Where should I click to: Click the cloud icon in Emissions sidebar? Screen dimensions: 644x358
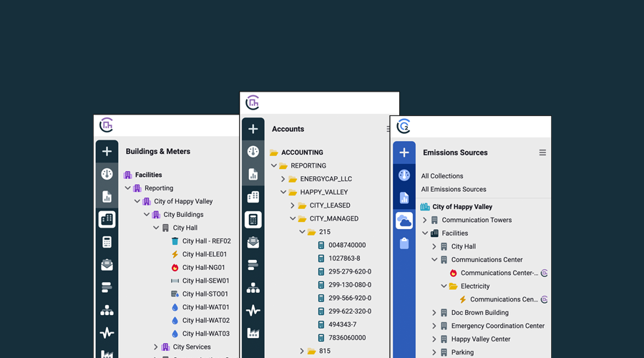pyautogui.click(x=404, y=221)
